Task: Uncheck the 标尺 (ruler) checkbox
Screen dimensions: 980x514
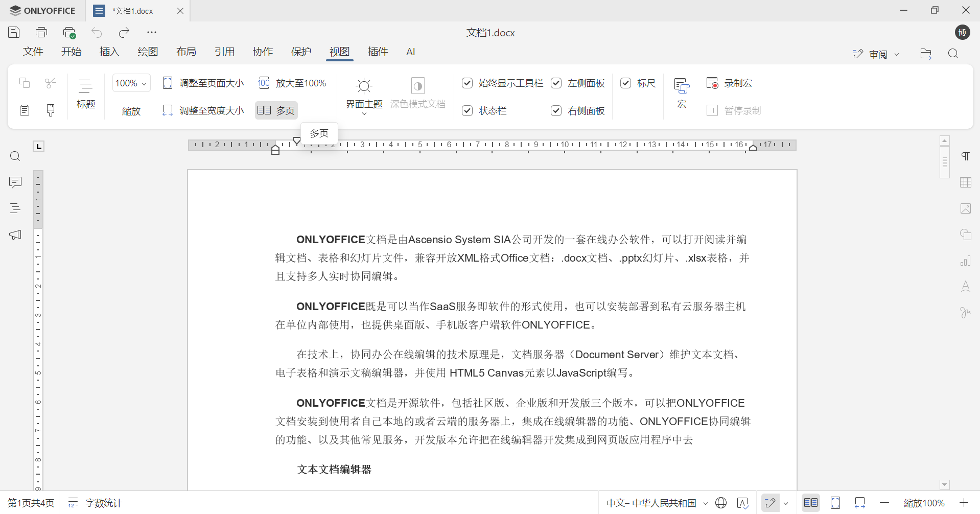Action: point(626,83)
